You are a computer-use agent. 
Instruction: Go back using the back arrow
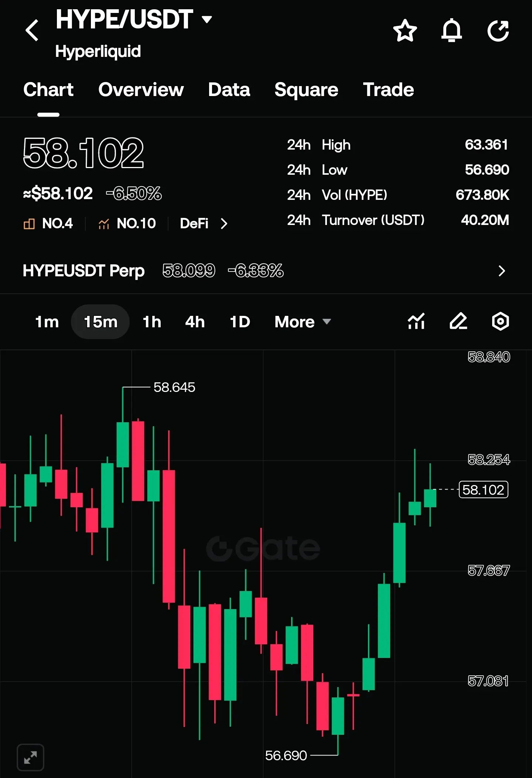(x=32, y=30)
